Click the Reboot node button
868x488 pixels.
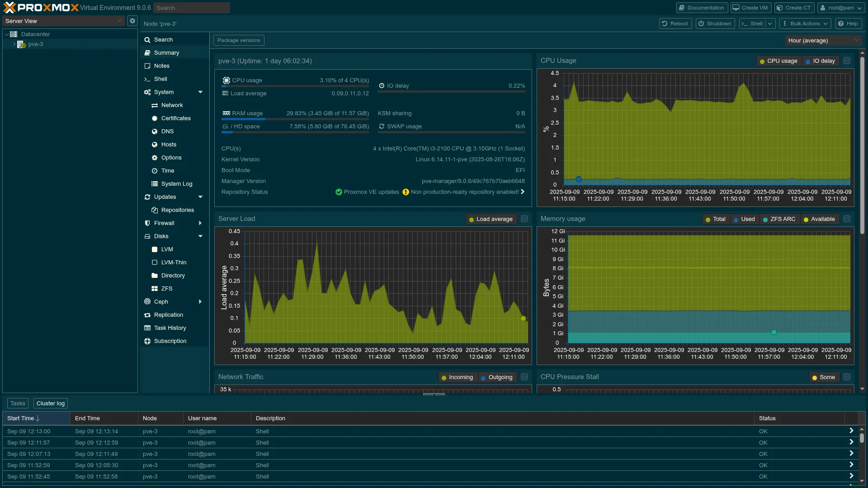pos(675,23)
